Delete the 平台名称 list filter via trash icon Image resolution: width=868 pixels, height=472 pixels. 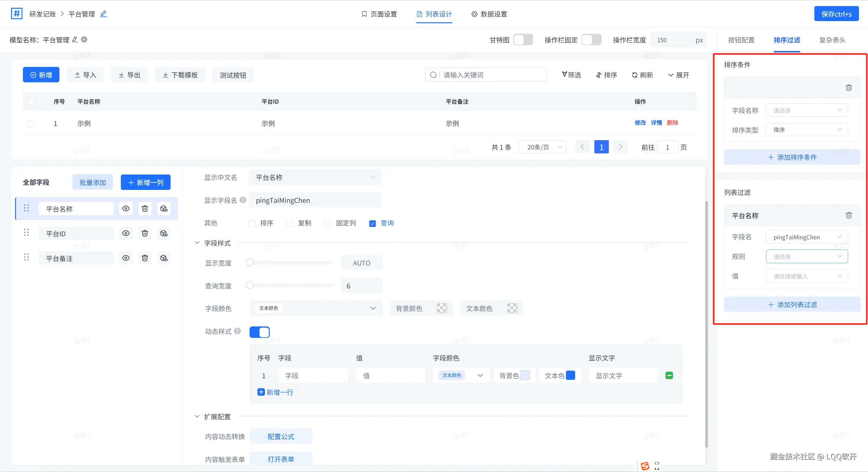coord(848,215)
